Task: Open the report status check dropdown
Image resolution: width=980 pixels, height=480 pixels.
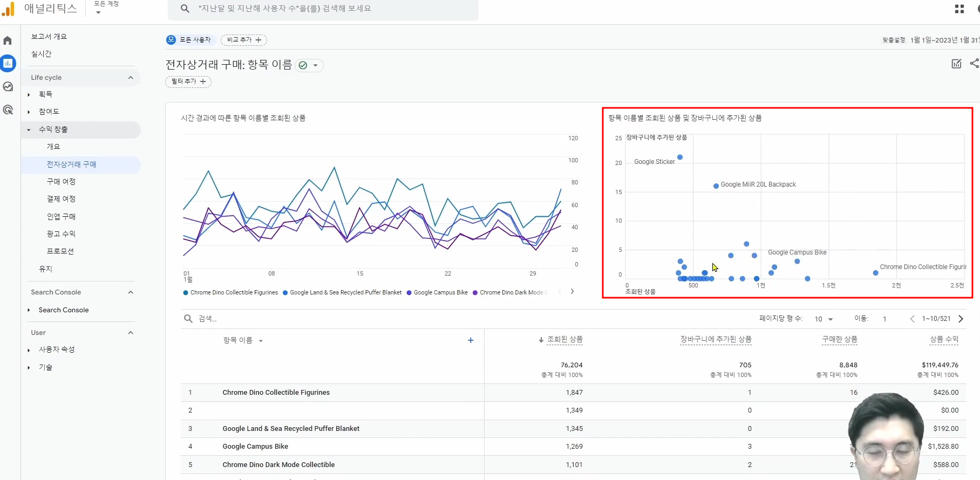Action: tap(309, 65)
